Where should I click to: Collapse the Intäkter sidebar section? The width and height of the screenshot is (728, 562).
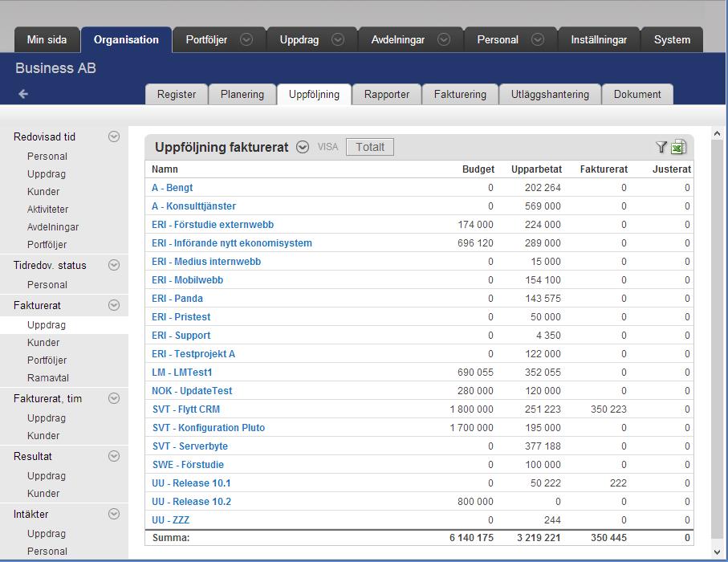click(x=114, y=514)
